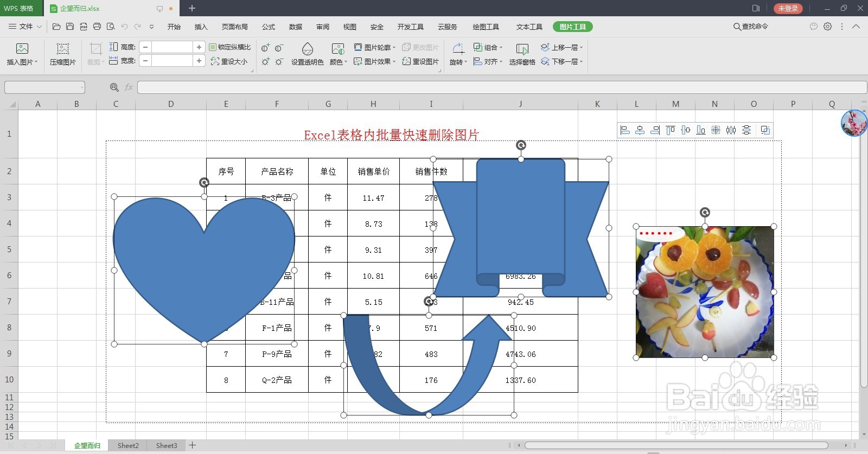Export to PDF icon in quick toolbar
Image resolution: width=868 pixels, height=454 pixels.
[84, 27]
